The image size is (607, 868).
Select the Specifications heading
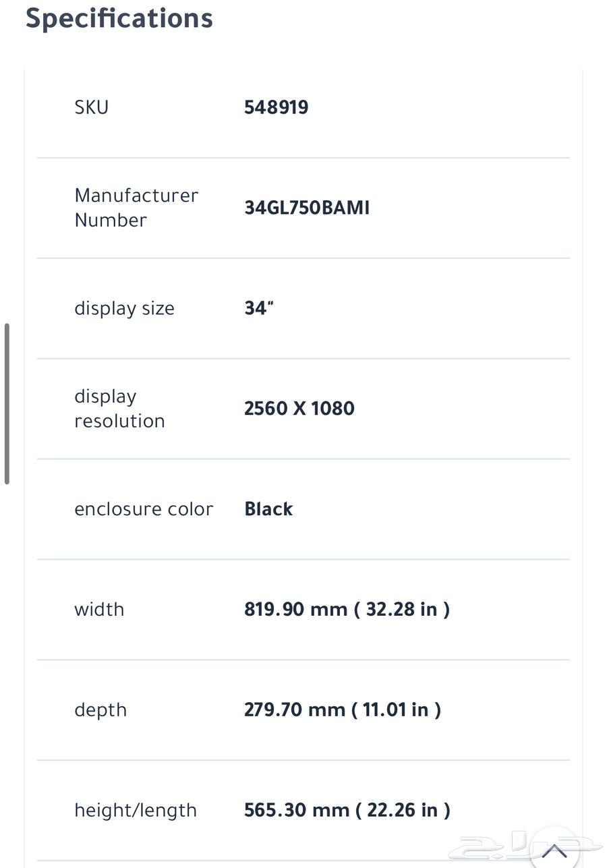[x=119, y=18]
